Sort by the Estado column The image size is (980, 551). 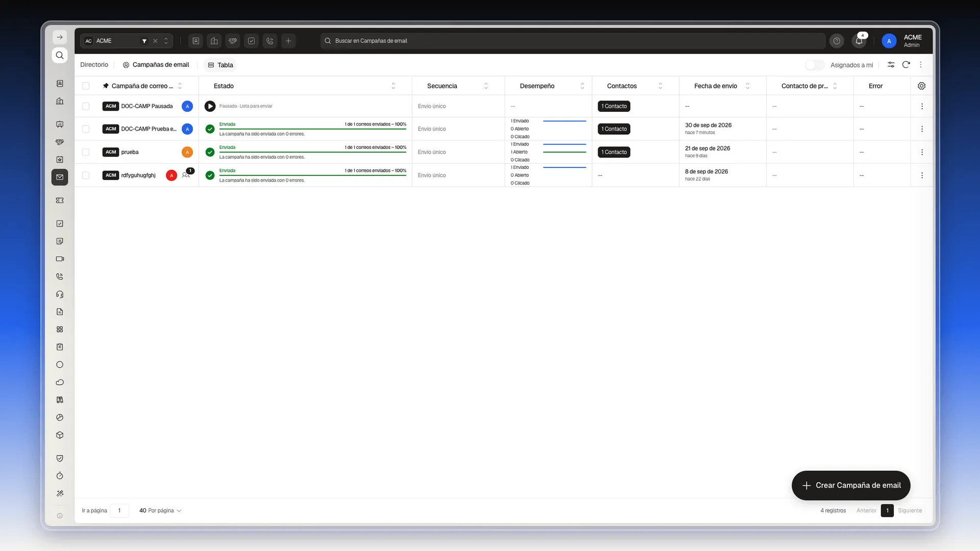pyautogui.click(x=393, y=86)
